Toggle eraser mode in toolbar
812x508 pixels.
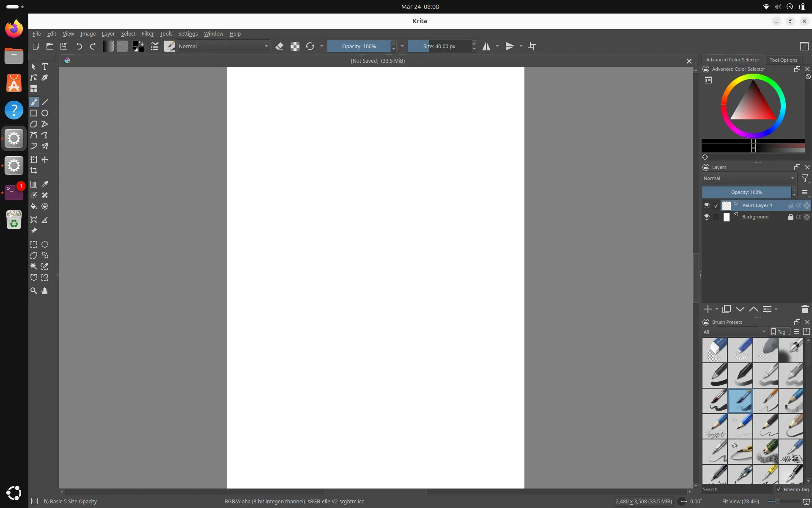pyautogui.click(x=280, y=46)
